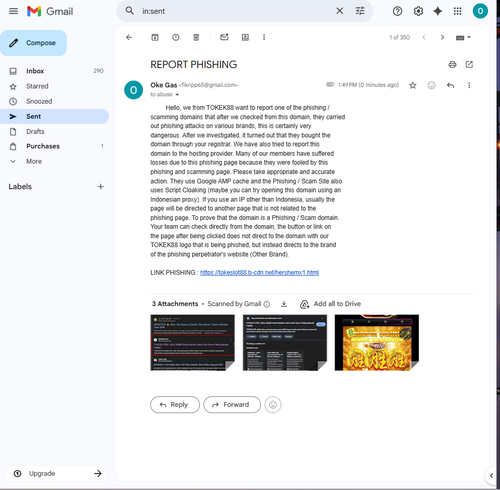Select the Sent folder
500x490 pixels.
click(x=54, y=116)
